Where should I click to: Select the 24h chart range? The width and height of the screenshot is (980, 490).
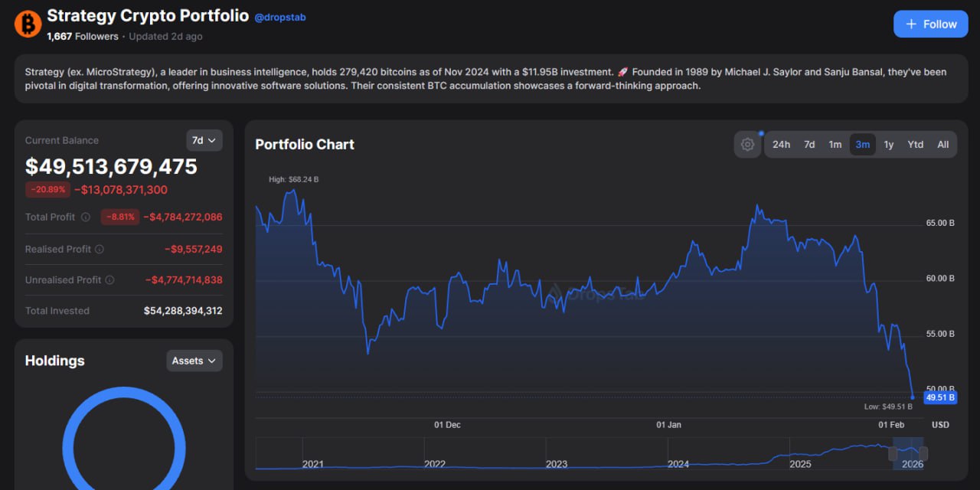pos(781,145)
